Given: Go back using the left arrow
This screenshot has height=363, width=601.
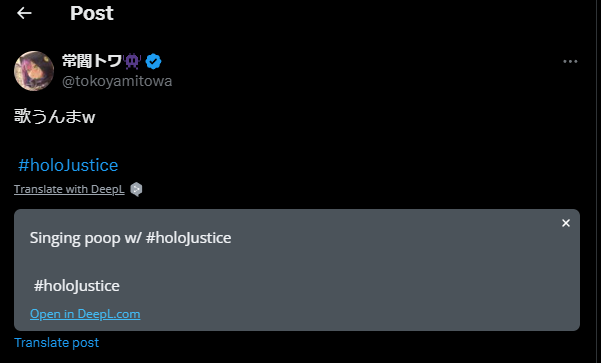Looking at the screenshot, I should pyautogui.click(x=24, y=13).
